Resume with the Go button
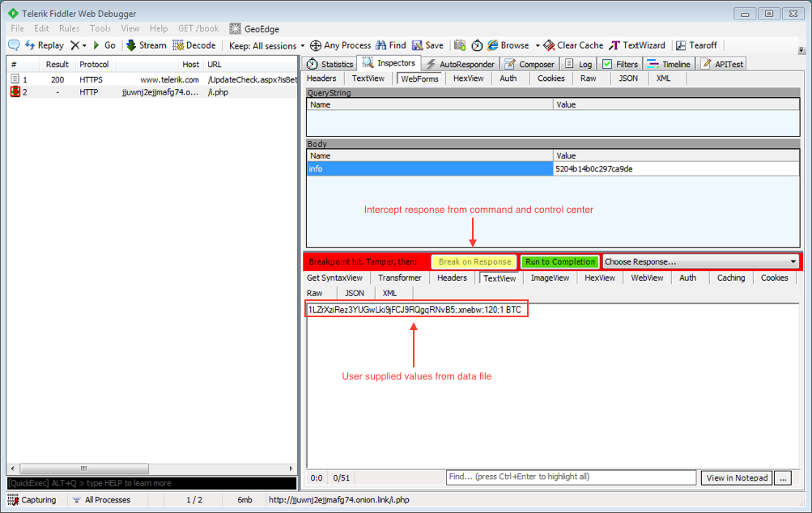 click(104, 45)
